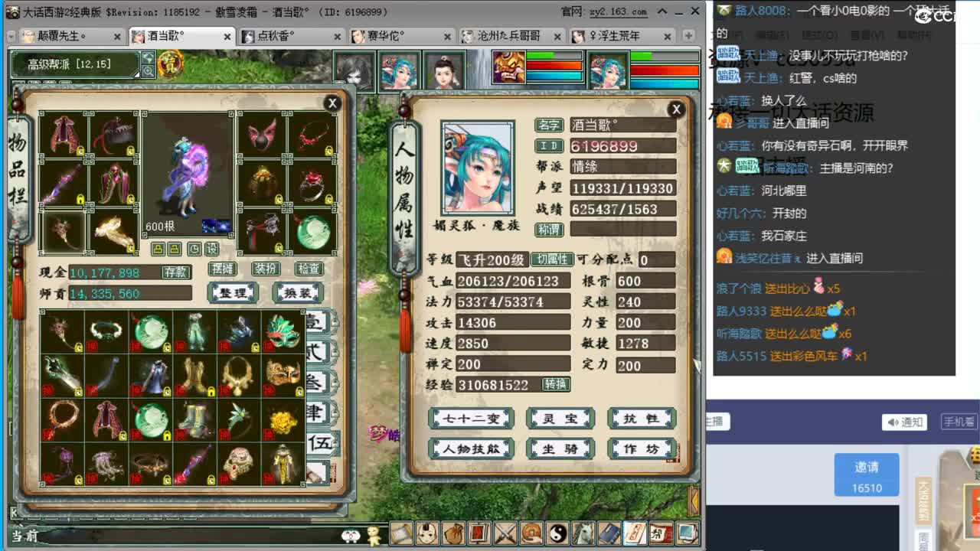Open the 灵宝 spirit treasure button

(560, 419)
